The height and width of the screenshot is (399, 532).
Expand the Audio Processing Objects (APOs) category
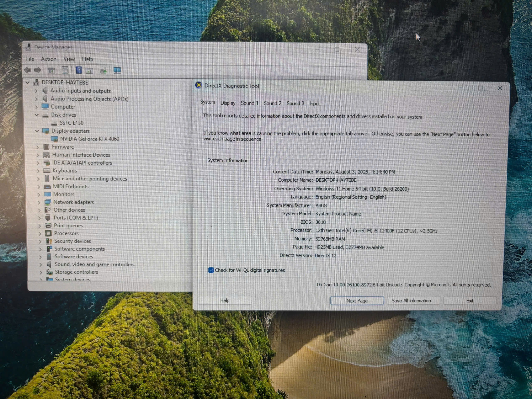tap(36, 99)
